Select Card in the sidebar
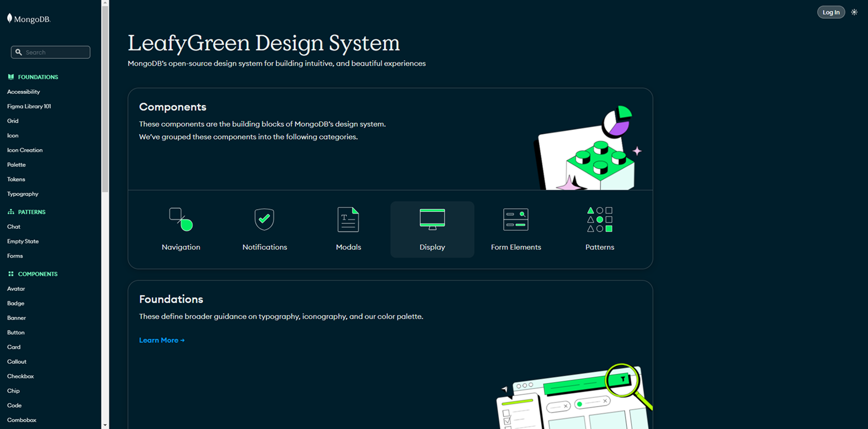The image size is (868, 429). 14,347
